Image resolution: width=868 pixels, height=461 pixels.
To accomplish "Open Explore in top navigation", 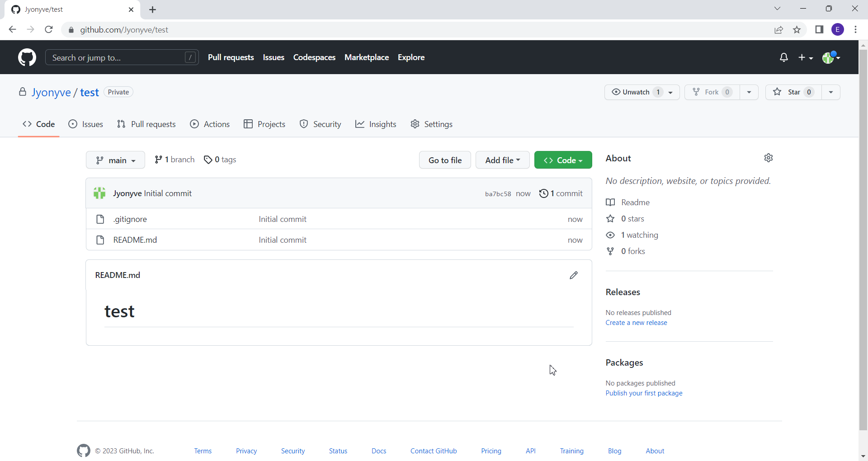I will click(411, 57).
